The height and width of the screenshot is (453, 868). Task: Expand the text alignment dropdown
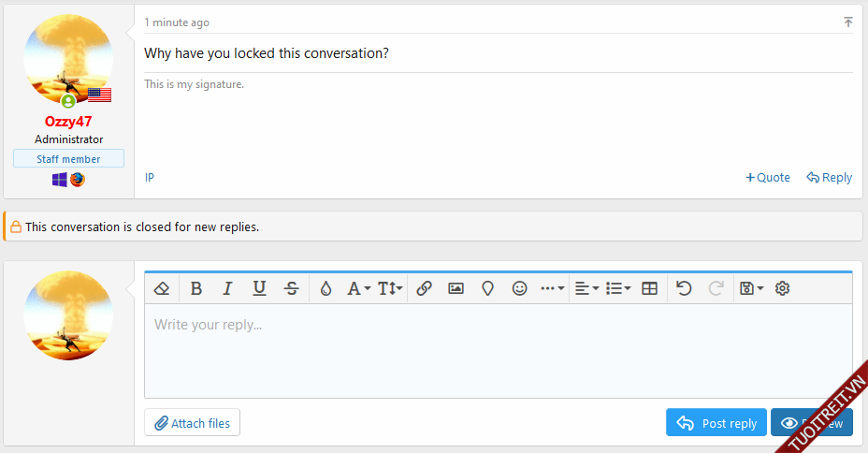[x=586, y=288]
